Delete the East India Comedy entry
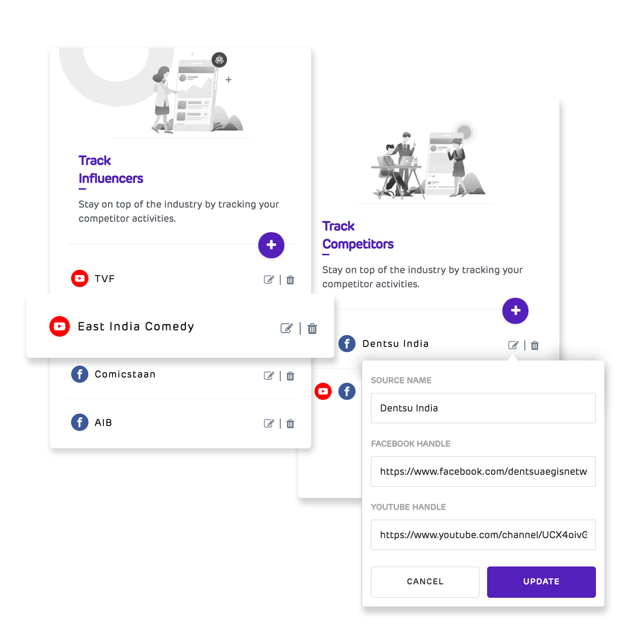This screenshot has height=644, width=644. [312, 328]
